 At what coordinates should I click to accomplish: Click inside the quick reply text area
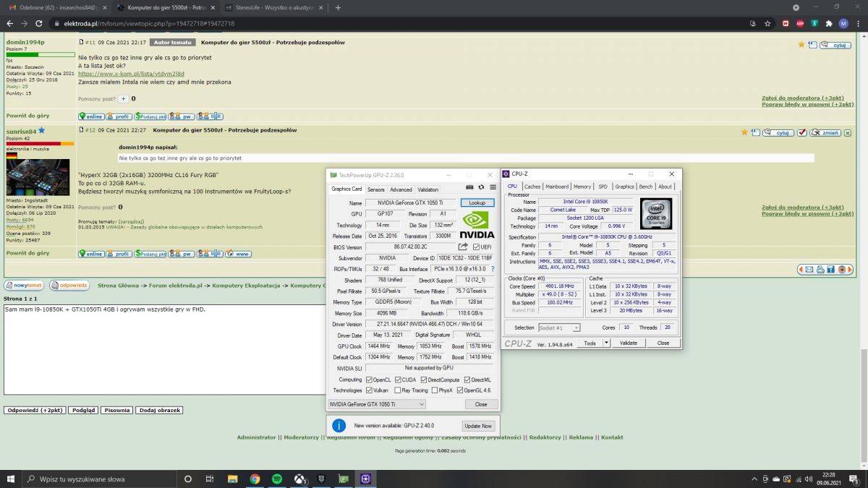click(x=165, y=348)
